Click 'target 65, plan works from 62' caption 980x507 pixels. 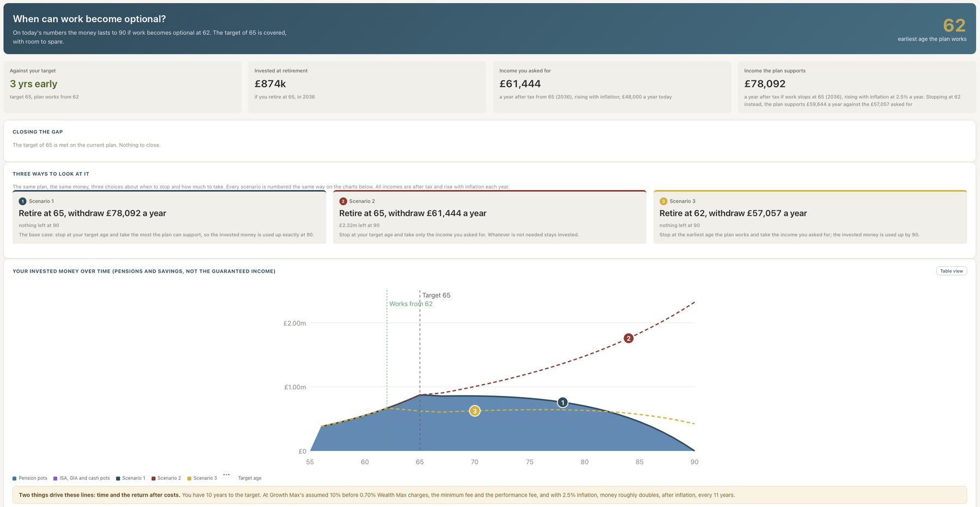(x=44, y=97)
